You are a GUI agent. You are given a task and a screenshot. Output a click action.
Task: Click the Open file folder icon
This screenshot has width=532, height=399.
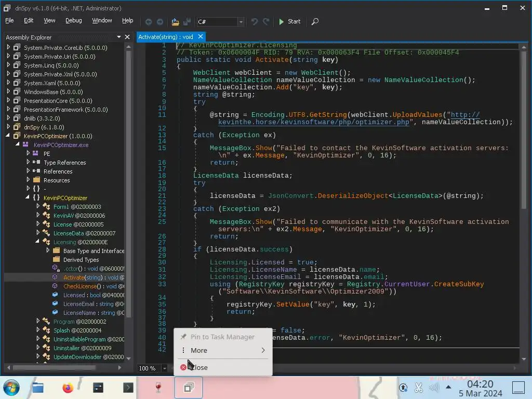pyautogui.click(x=175, y=22)
